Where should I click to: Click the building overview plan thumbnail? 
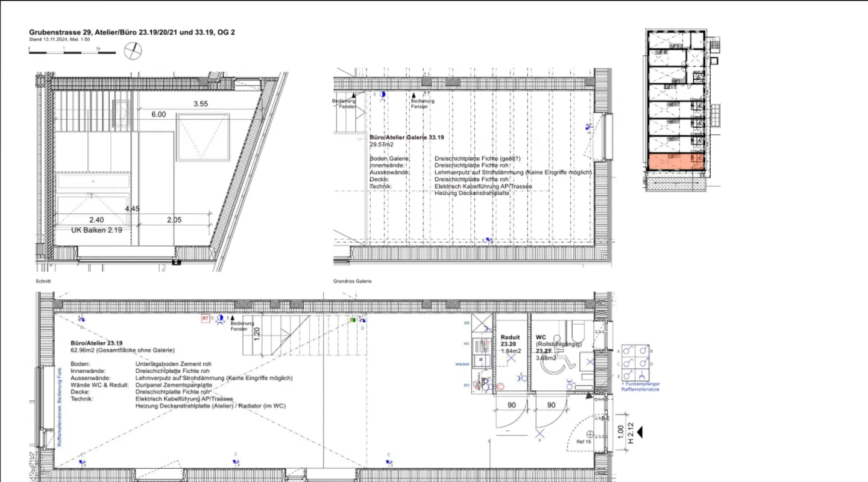683,110
